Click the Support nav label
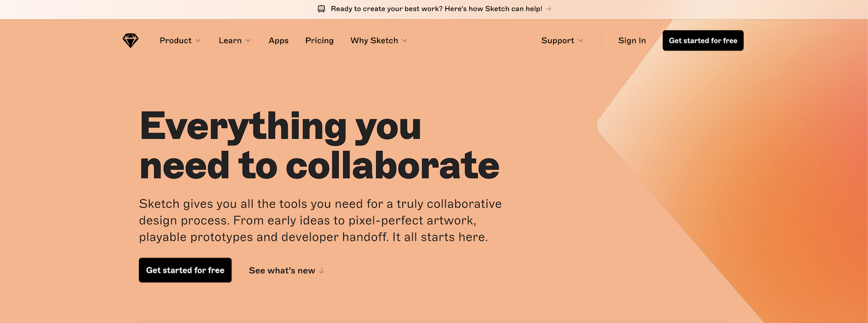The width and height of the screenshot is (868, 323). tap(558, 41)
